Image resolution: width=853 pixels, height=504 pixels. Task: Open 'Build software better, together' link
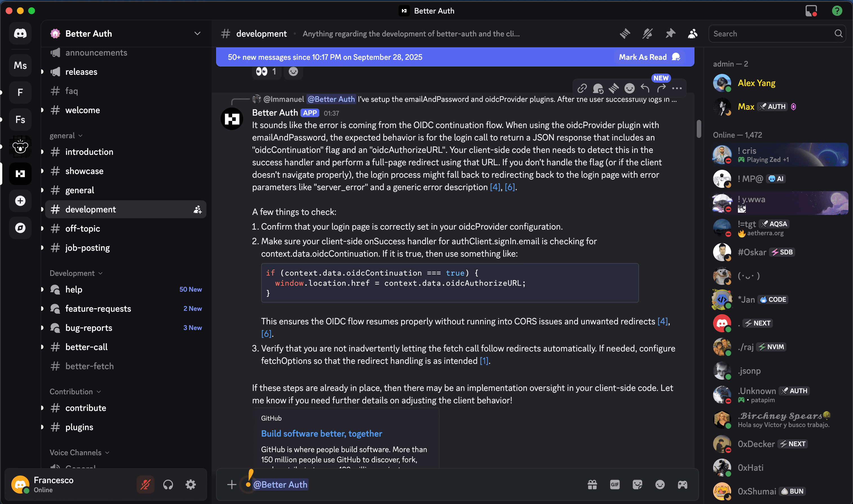(321, 434)
